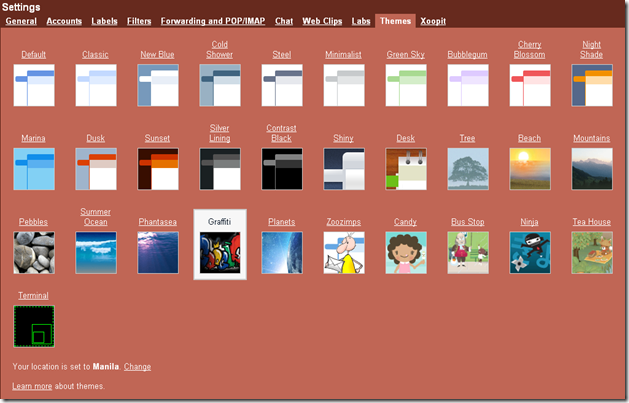Click the Zoozimps text link
629x403 pixels.
coord(344,222)
